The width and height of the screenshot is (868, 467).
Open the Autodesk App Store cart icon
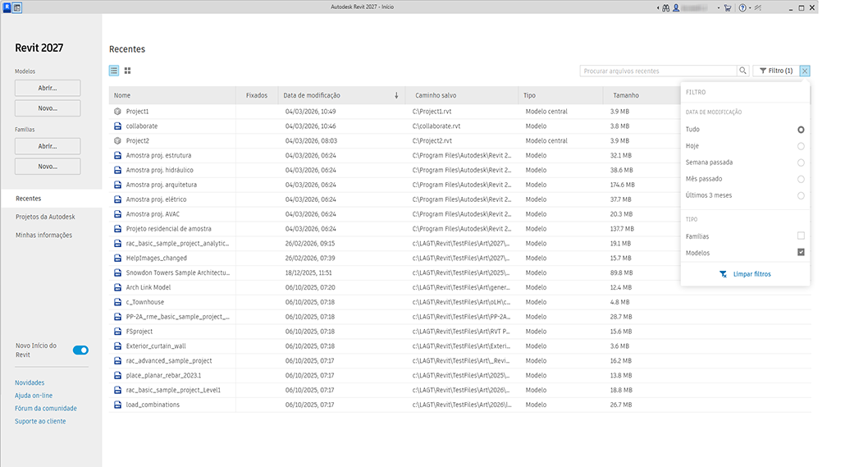(x=728, y=7)
